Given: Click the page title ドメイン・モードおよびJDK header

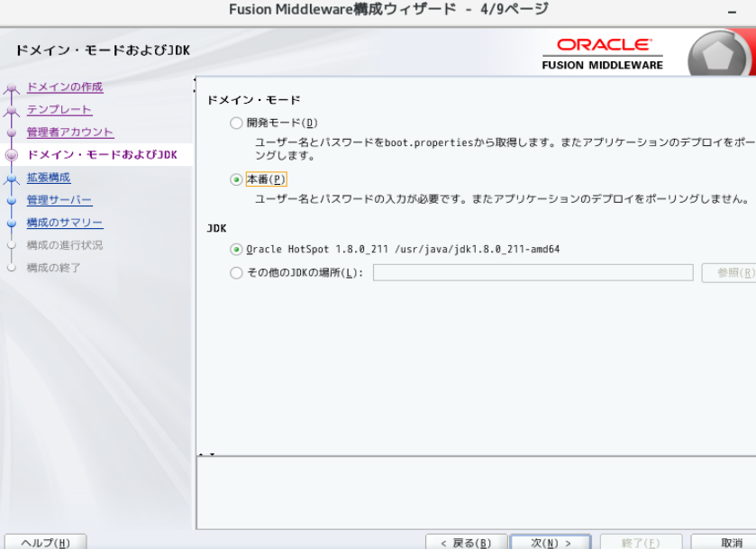Looking at the screenshot, I should click(103, 50).
